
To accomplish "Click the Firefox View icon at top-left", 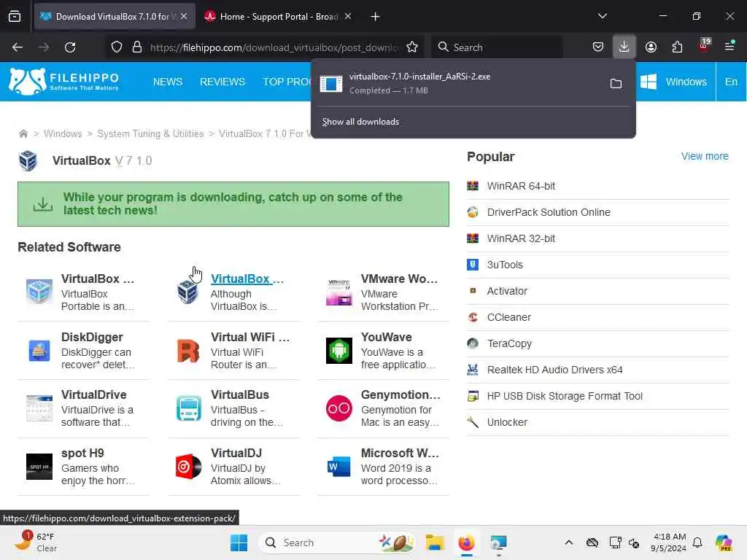I will [15, 17].
